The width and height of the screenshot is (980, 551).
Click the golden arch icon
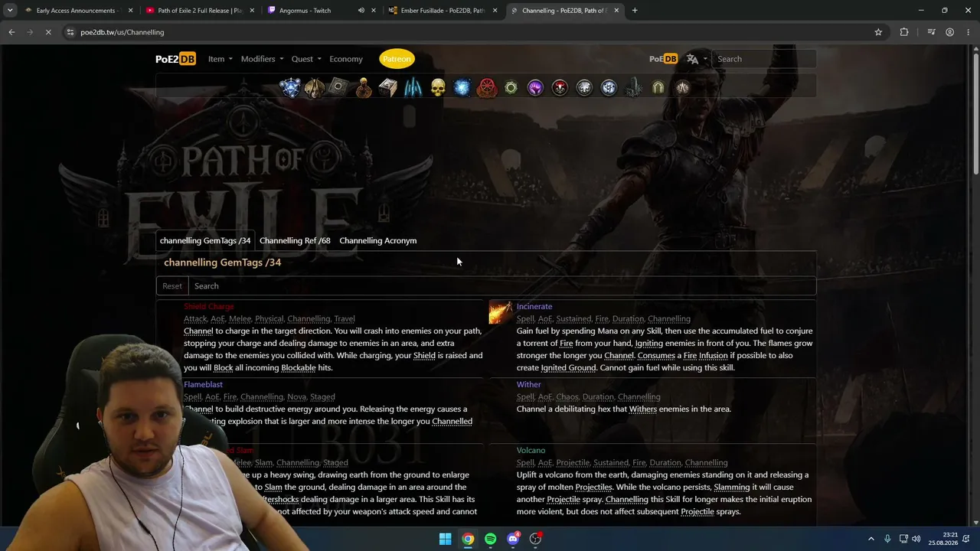pos(658,88)
